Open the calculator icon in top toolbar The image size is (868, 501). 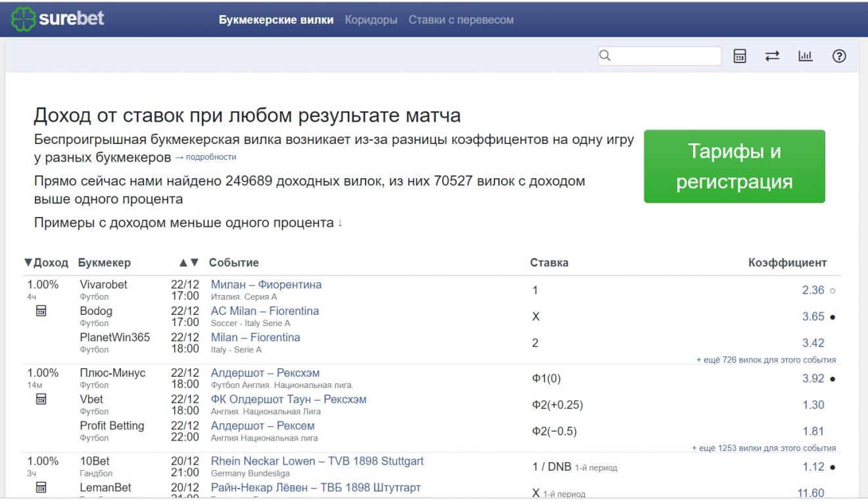[740, 57]
